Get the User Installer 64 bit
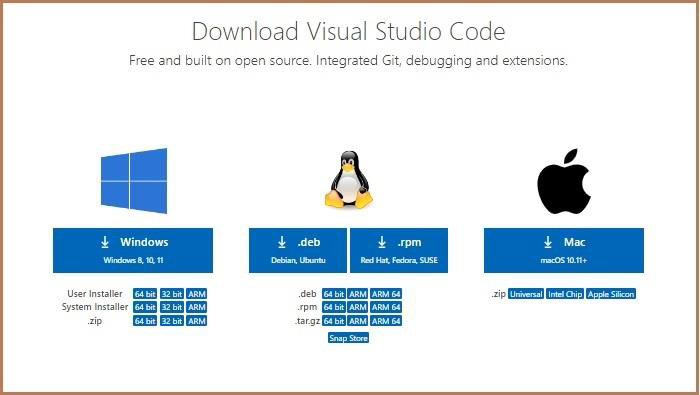The width and height of the screenshot is (700, 395). coord(145,294)
